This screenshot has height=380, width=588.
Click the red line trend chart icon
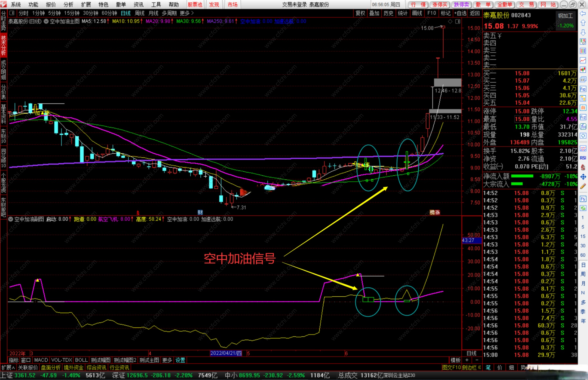coord(583,60)
